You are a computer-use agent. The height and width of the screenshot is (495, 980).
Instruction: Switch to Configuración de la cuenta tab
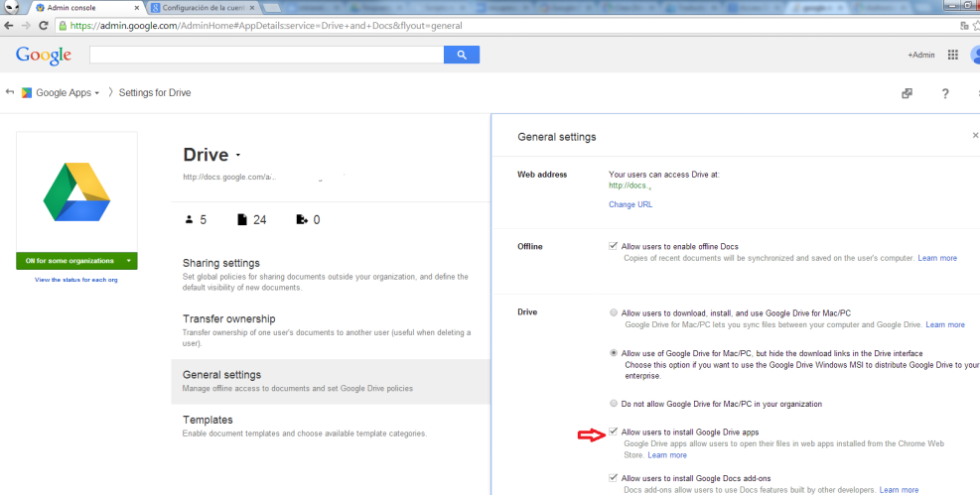205,8
